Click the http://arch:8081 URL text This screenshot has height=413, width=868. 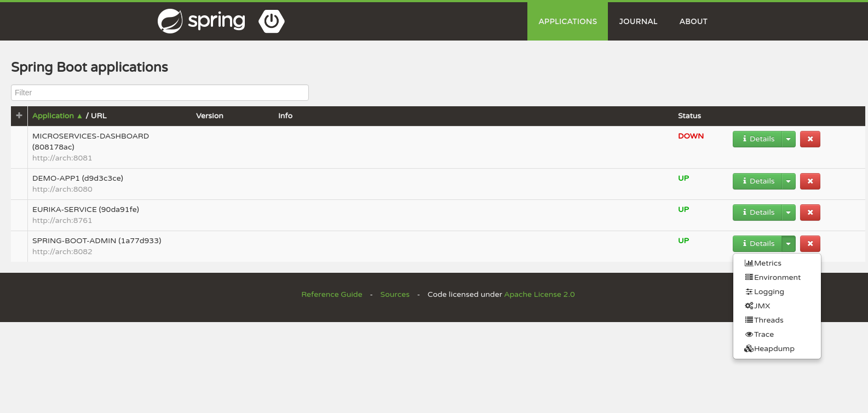point(62,158)
